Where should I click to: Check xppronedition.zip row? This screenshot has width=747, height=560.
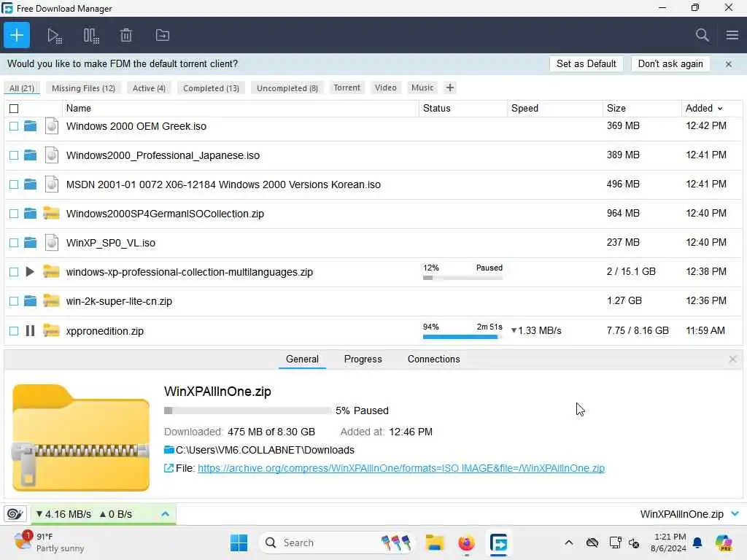pos(14,331)
